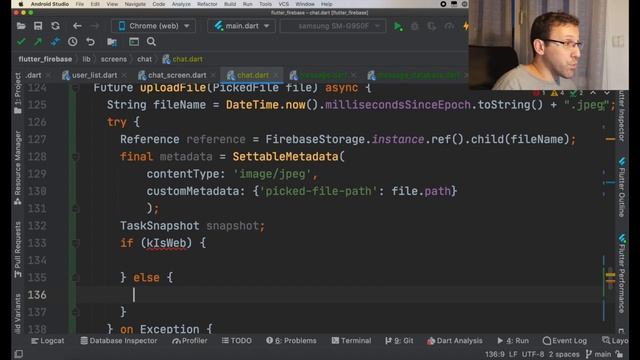Viewport: 640px width, 360px height.
Task: Open the Profiler tool window
Action: point(190,340)
